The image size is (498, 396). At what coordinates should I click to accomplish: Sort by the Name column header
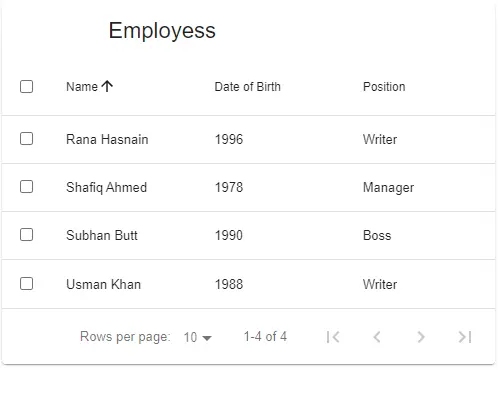click(x=82, y=87)
